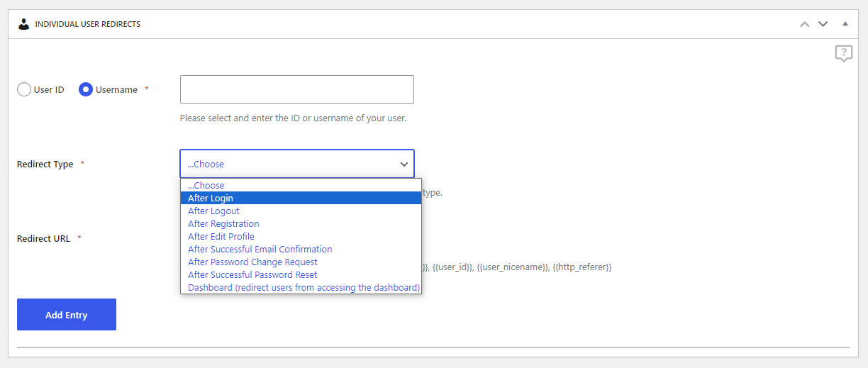The height and width of the screenshot is (368, 868).
Task: Move panel down with the down chevron
Action: tap(823, 24)
